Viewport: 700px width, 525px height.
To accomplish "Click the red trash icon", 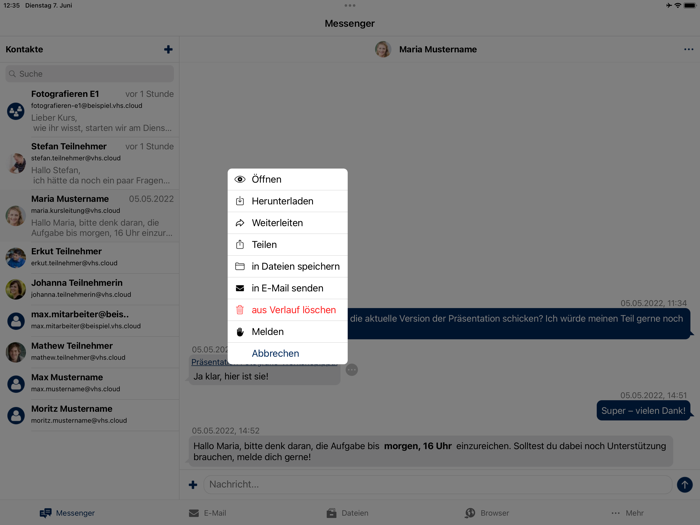I will click(x=240, y=310).
